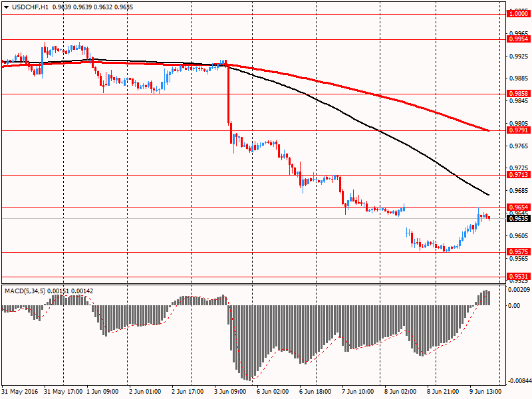Select the end of the thick red moving average
532x399 pixels.
click(x=488, y=130)
